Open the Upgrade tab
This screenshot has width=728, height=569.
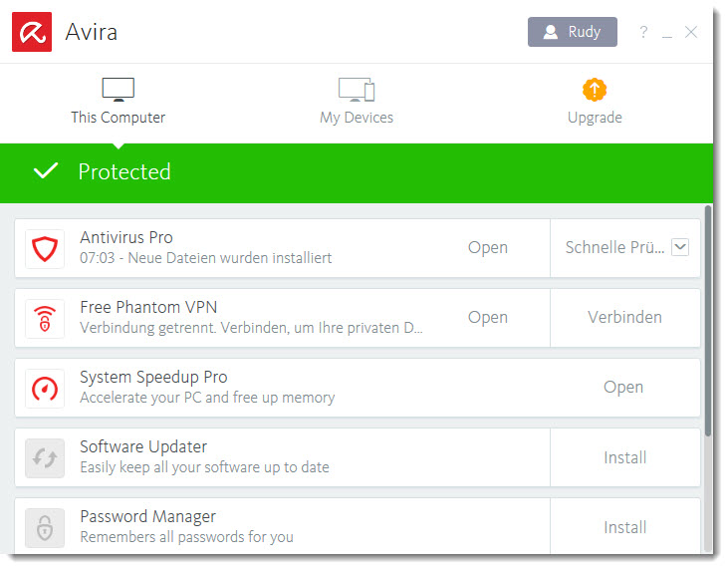pyautogui.click(x=595, y=102)
